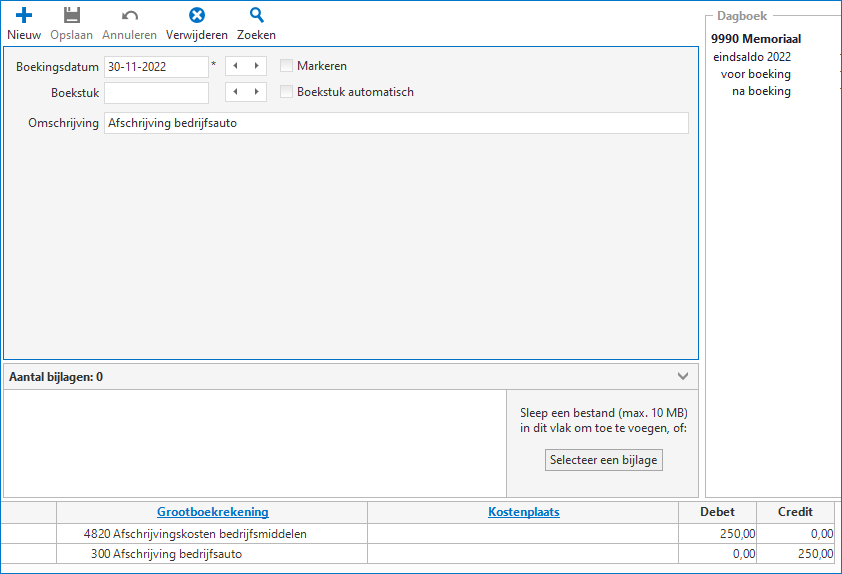
Task: Go to next Boekingsdatum with right arrow
Action: (257, 66)
